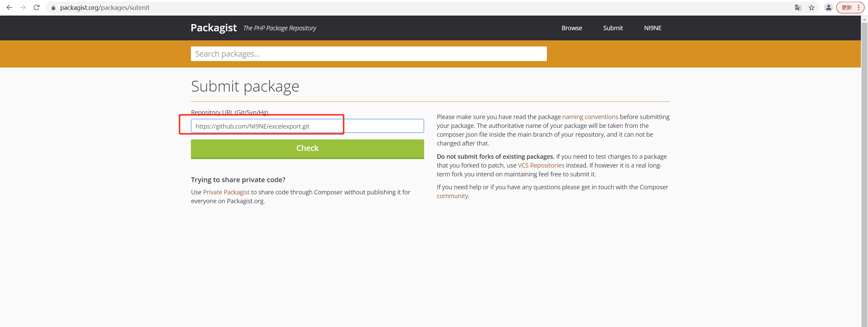
Task: Open the Submit navigation item
Action: click(613, 28)
